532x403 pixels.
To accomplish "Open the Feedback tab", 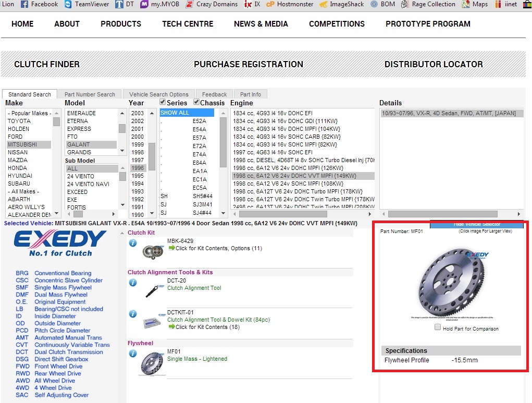I will [x=214, y=94].
